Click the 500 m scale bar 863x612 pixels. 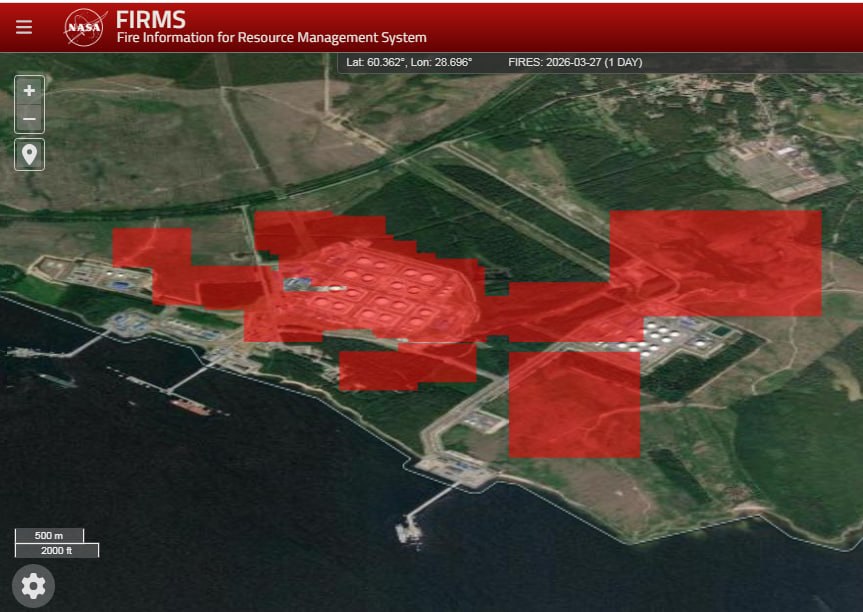pyautogui.click(x=49, y=535)
